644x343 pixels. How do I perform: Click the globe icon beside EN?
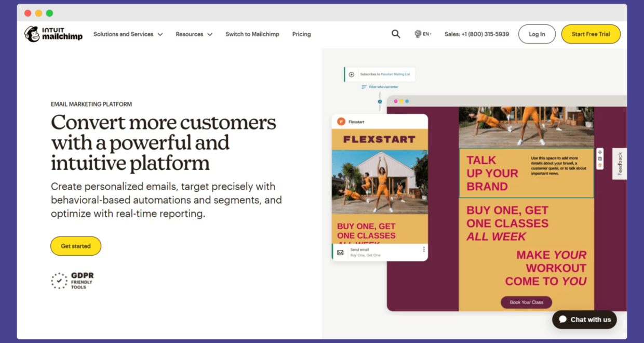click(x=418, y=34)
